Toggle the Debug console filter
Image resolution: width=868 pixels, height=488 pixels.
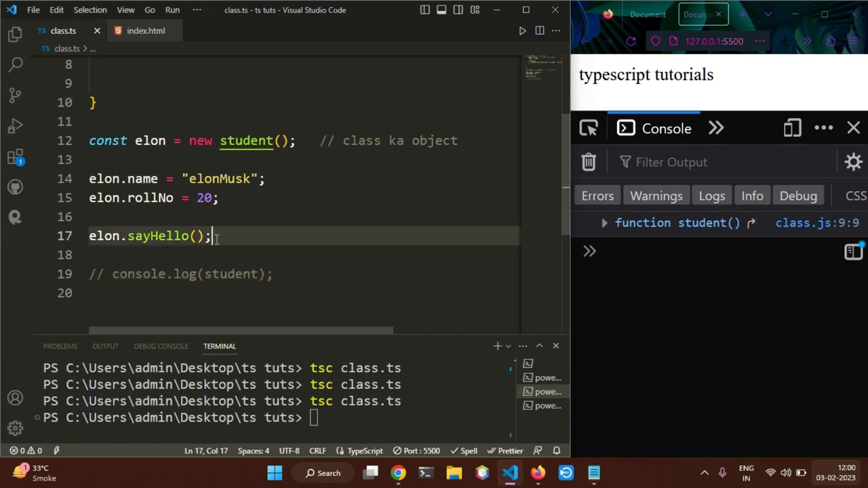[798, 196]
